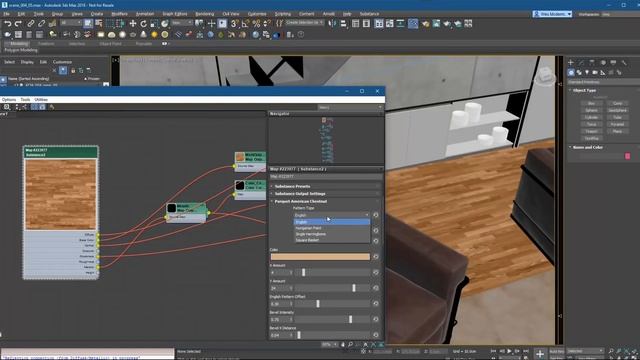Click the pink object color swatch

pyautogui.click(x=627, y=156)
